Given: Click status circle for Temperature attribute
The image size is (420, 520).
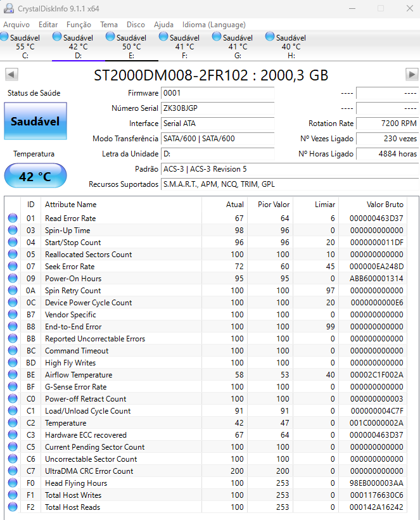Looking at the screenshot, I should pos(13,423).
